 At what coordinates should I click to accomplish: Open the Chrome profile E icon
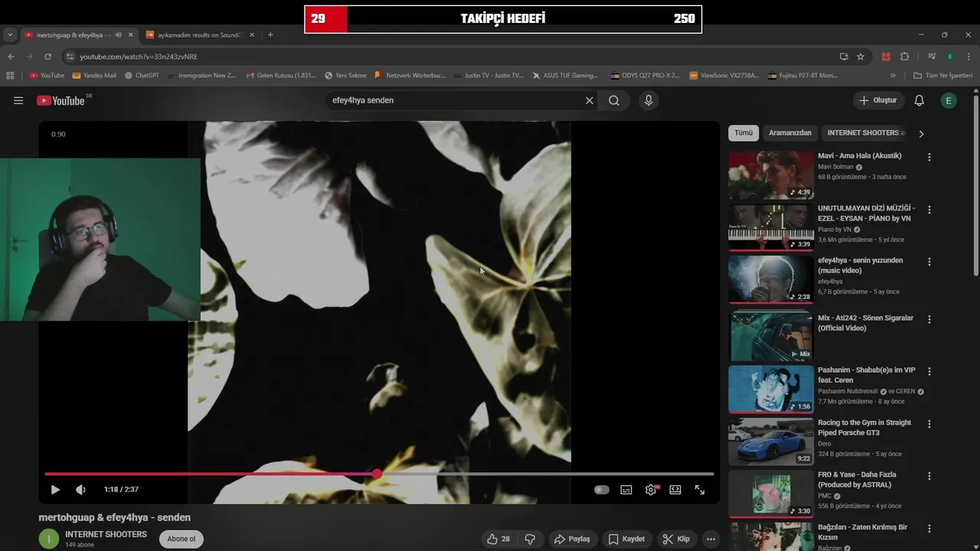point(949,57)
